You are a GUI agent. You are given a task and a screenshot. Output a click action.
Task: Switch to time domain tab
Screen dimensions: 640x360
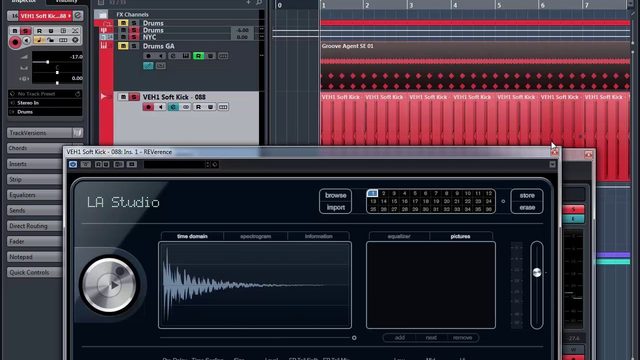point(192,236)
